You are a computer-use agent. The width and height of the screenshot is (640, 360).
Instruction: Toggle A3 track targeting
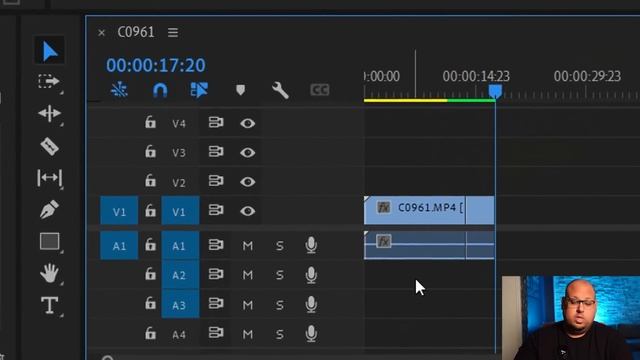[x=180, y=304]
